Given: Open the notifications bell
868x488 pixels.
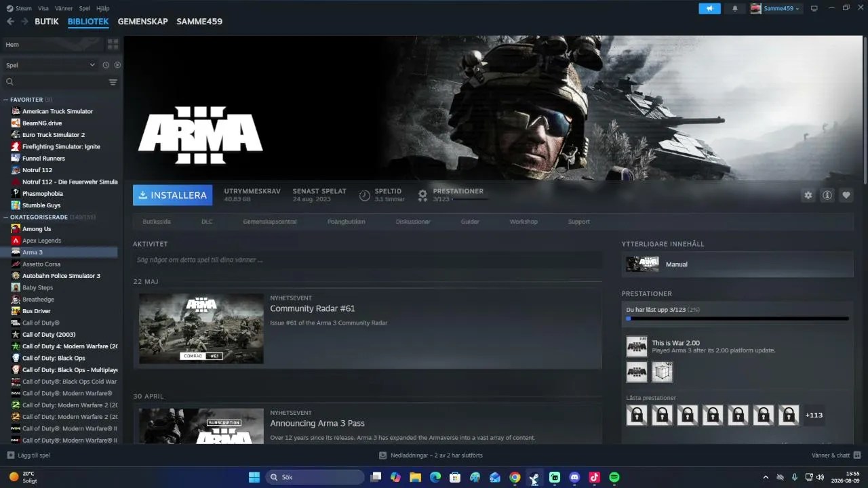Looking at the screenshot, I should 735,9.
